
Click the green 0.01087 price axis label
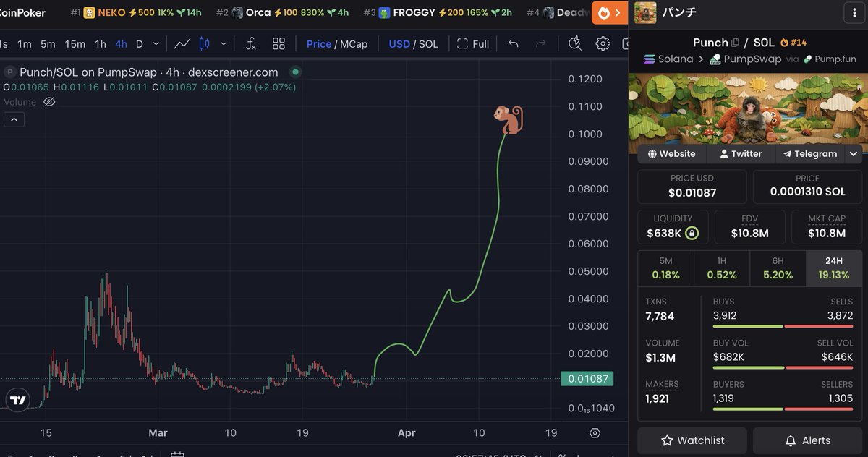pos(587,378)
